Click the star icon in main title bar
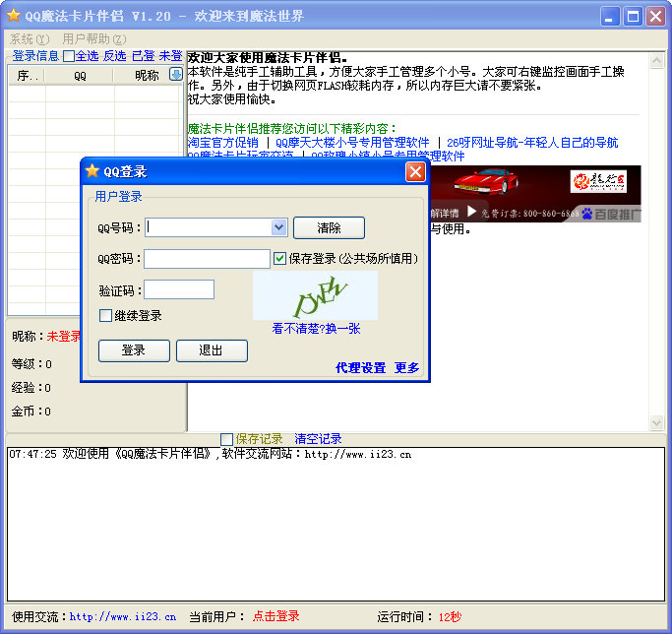This screenshot has height=634, width=672. coord(14,16)
